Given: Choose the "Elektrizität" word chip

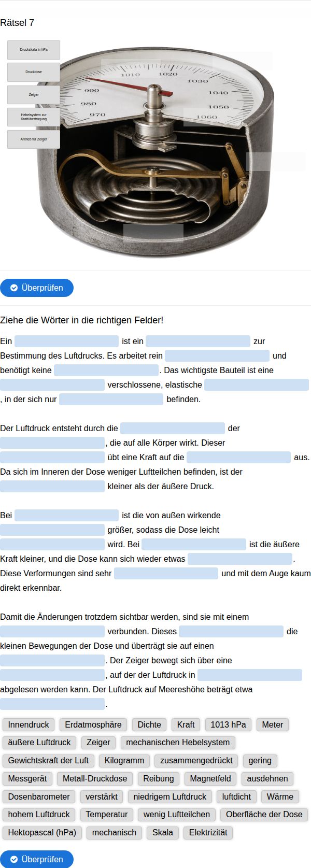Looking at the screenshot, I should pyautogui.click(x=208, y=832).
